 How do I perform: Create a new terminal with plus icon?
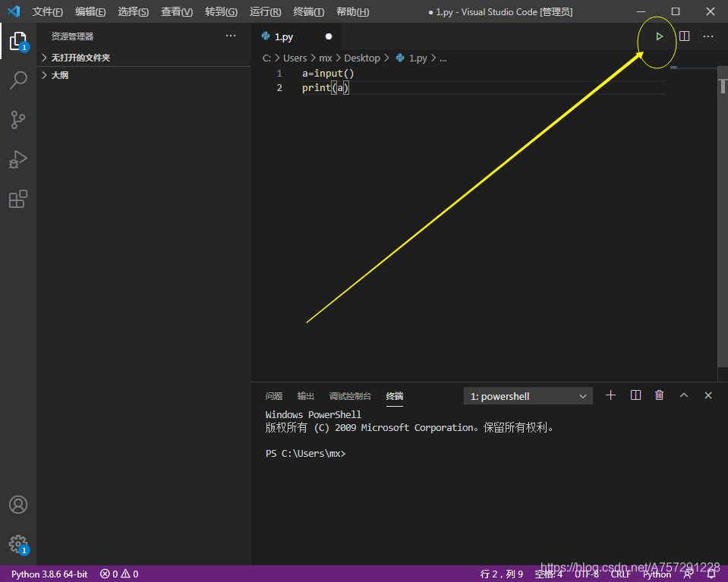[x=610, y=395]
